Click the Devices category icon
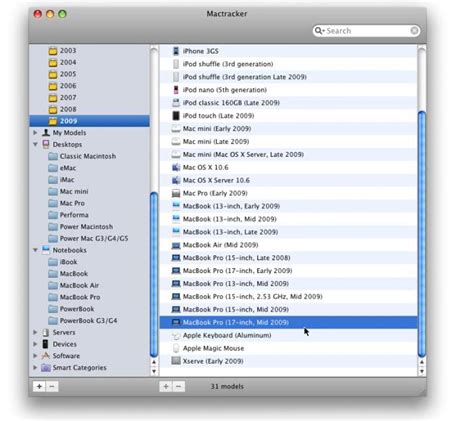This screenshot has height=421, width=474. coord(46,344)
